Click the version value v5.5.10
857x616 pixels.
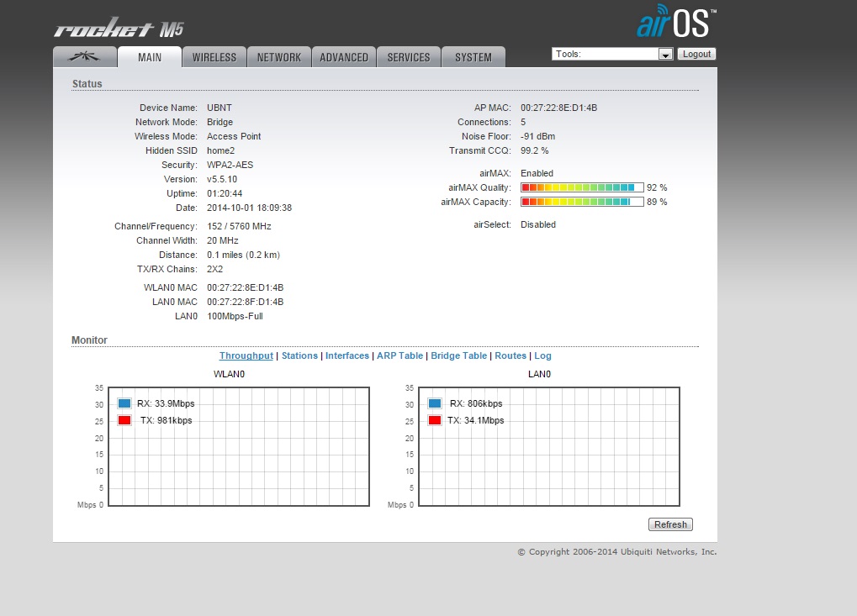pos(222,179)
